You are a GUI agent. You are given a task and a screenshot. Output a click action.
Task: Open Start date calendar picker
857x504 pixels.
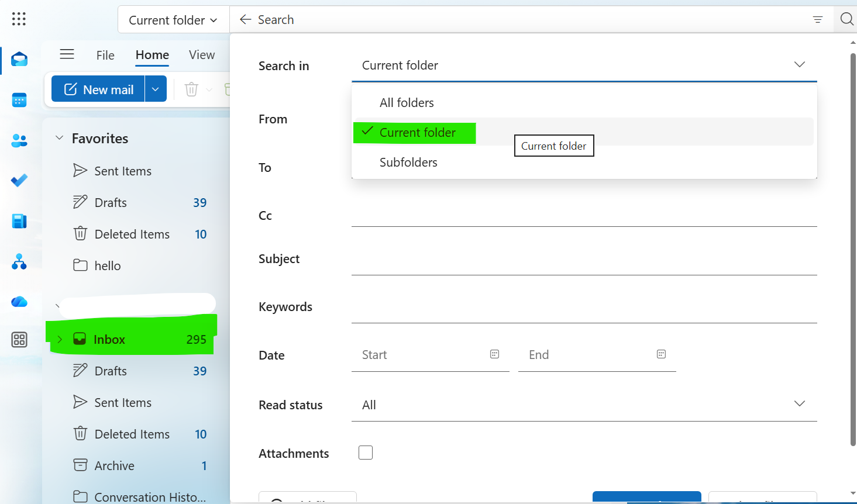click(494, 354)
